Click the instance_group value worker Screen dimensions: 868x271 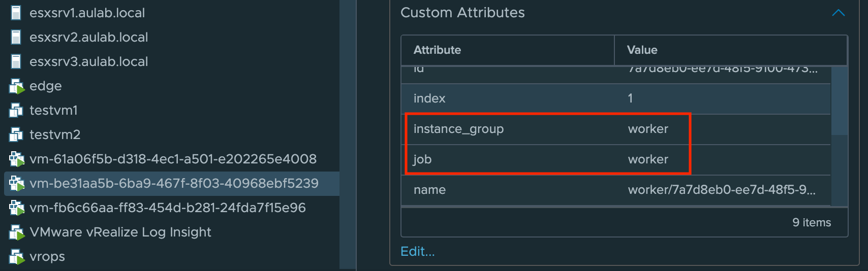(x=648, y=129)
